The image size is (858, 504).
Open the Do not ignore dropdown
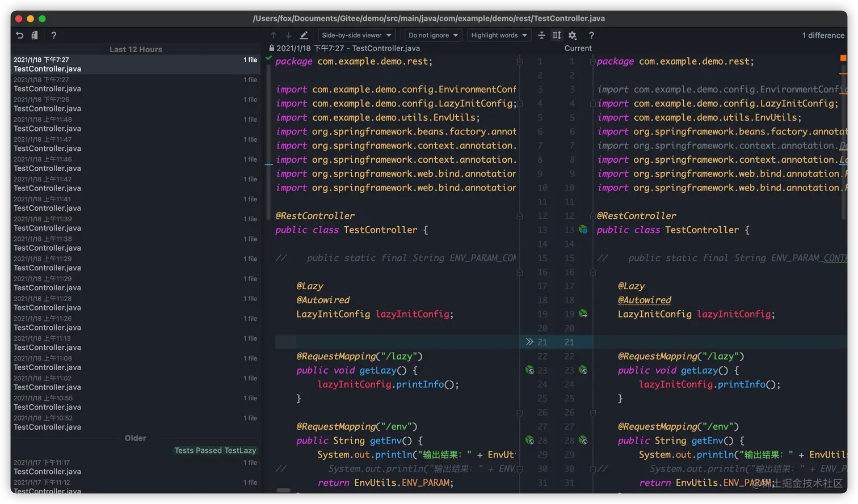433,35
